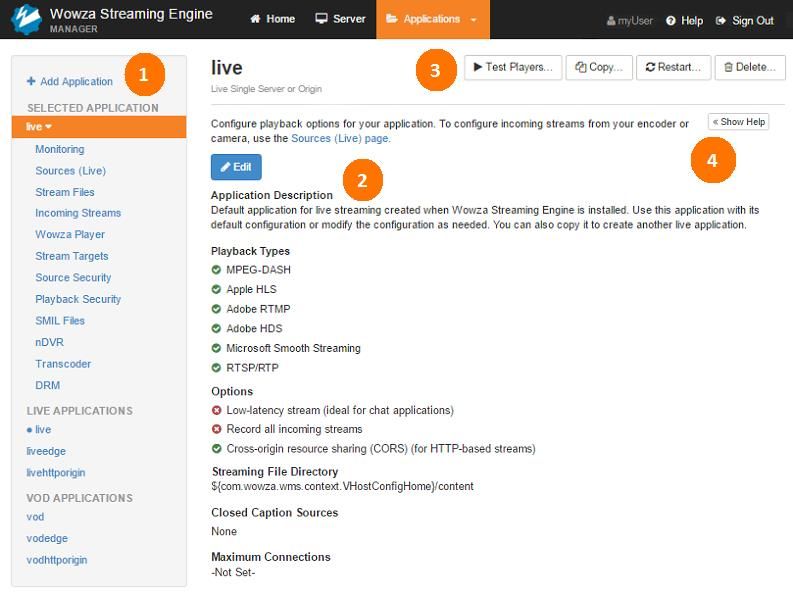
Task: Click the Wowza Streaming Engine logo icon
Action: point(26,19)
